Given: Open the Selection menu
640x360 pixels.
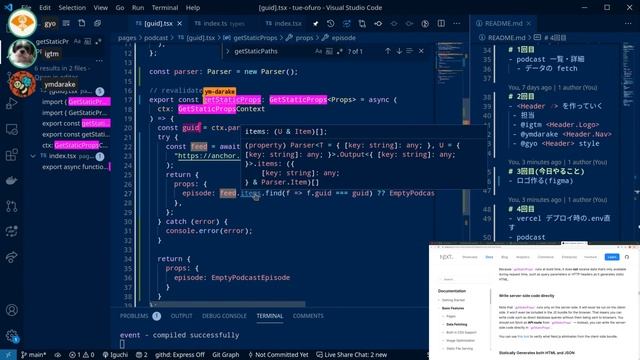Looking at the screenshot, I should [72, 7].
